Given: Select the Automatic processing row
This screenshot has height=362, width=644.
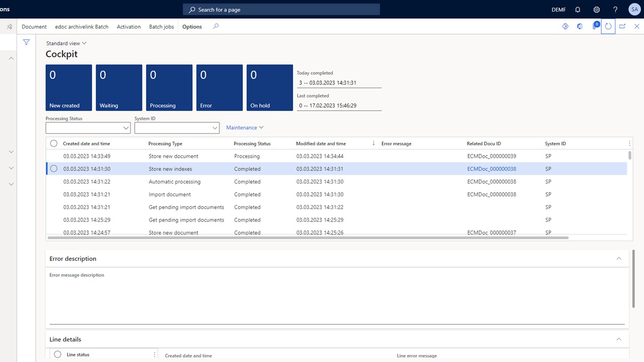Looking at the screenshot, I should pos(337,182).
